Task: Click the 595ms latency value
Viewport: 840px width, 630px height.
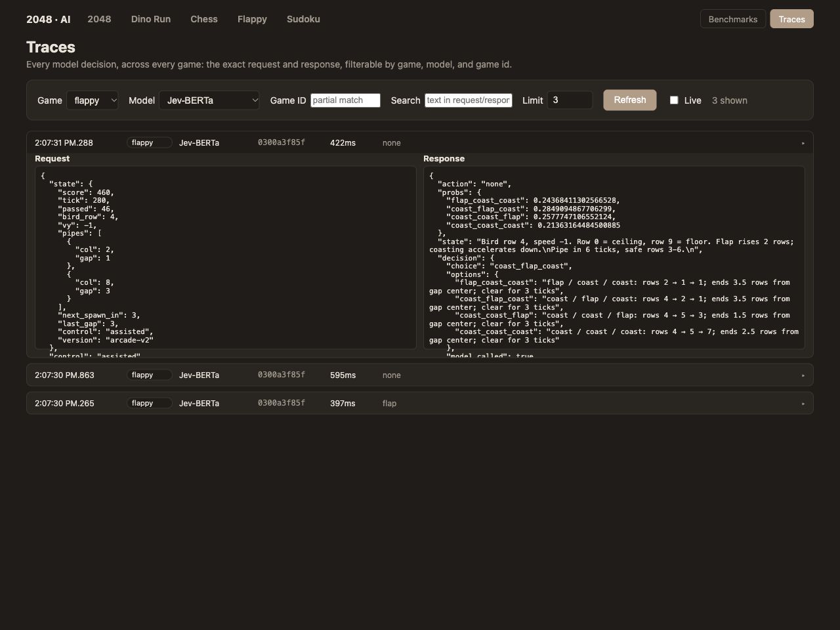Action: coord(343,375)
